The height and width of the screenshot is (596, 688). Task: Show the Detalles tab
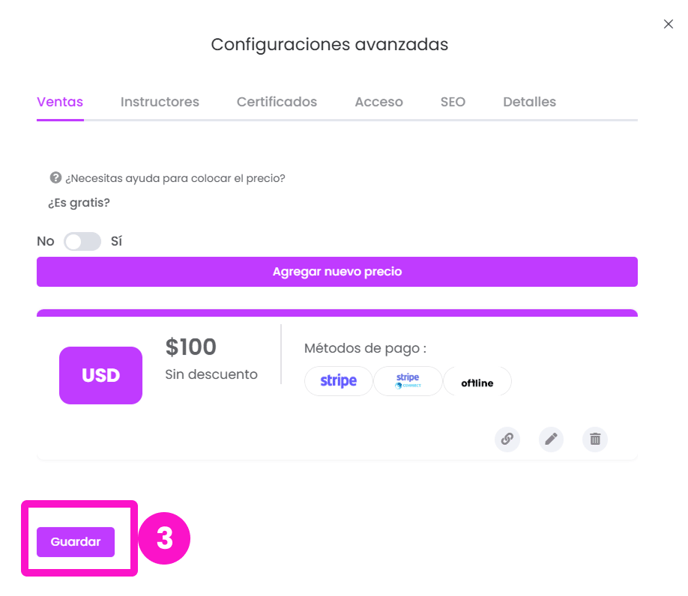click(529, 102)
